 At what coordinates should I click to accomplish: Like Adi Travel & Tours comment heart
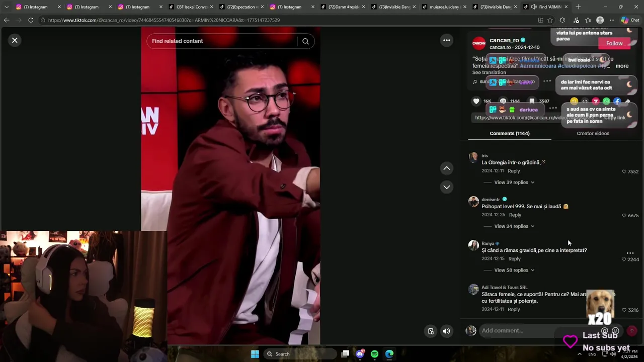[x=624, y=310]
